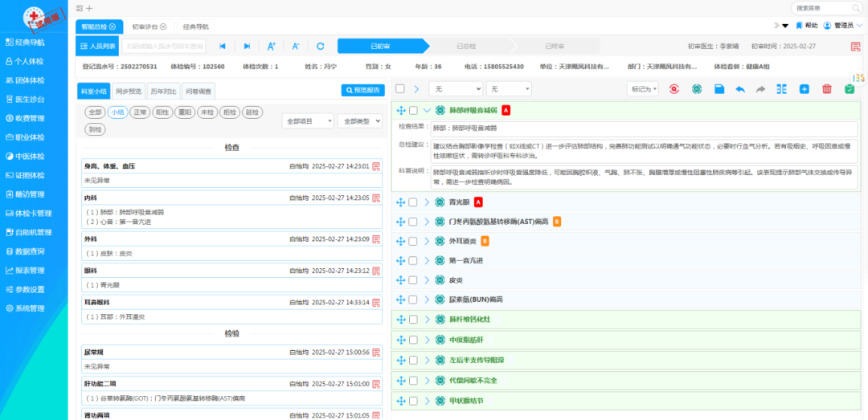Check the 青光眼 conclusion checkbox
Screen dimensions: 868x420
click(413, 202)
